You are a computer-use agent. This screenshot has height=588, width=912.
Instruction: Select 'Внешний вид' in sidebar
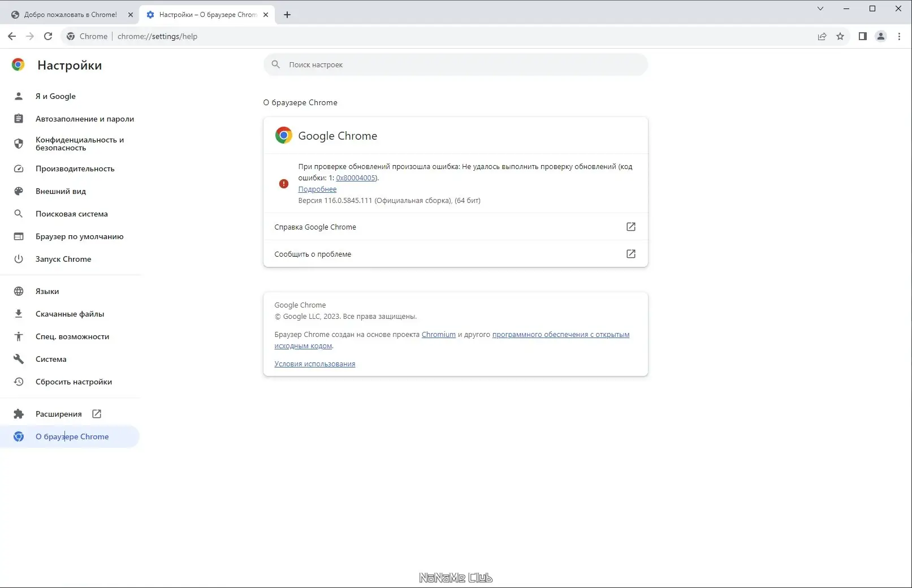(70, 191)
